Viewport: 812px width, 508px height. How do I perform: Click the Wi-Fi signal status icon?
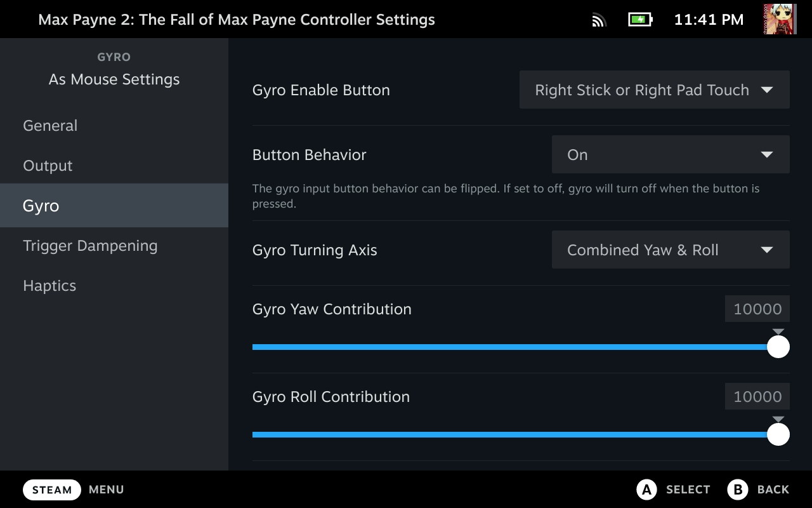599,20
